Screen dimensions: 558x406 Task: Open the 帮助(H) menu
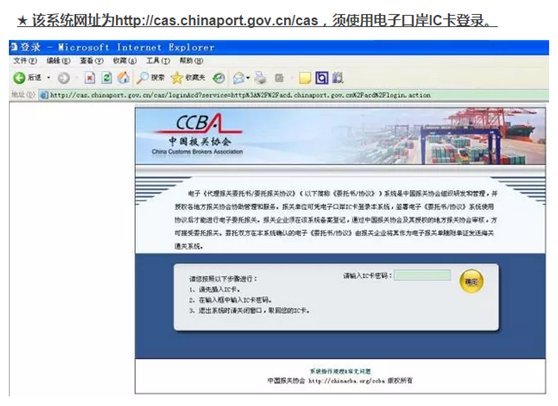tap(191, 61)
